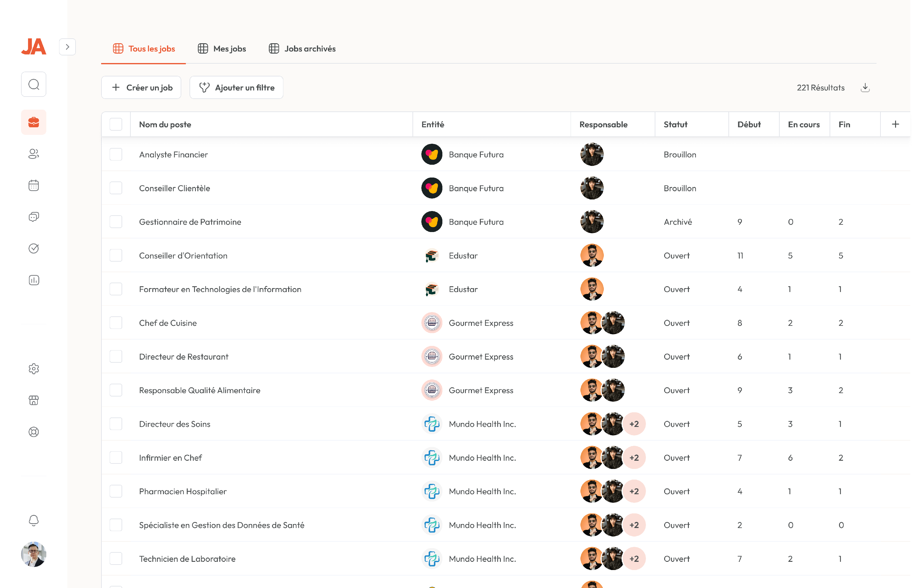Click Ajouter un filtre button

pyautogui.click(x=236, y=88)
